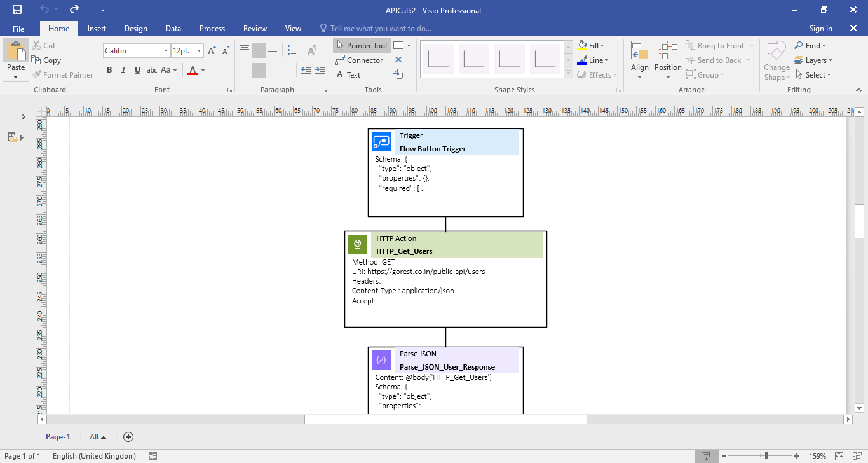Add a new page with the plus button
The width and height of the screenshot is (868, 463).
(128, 437)
